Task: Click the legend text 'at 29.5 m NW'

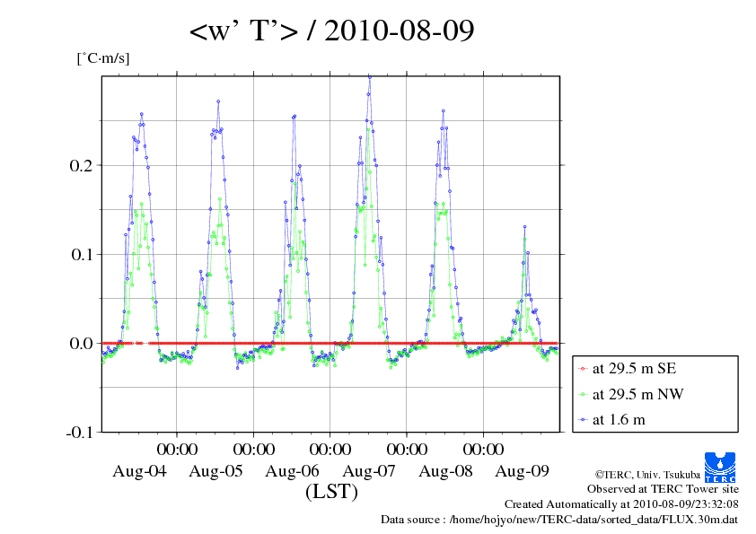Action: coord(637,394)
